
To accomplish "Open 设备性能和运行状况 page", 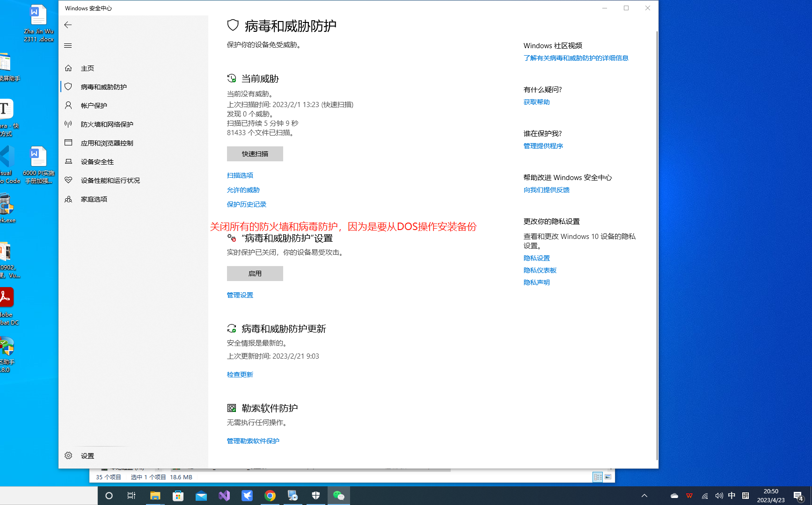I will (x=110, y=180).
